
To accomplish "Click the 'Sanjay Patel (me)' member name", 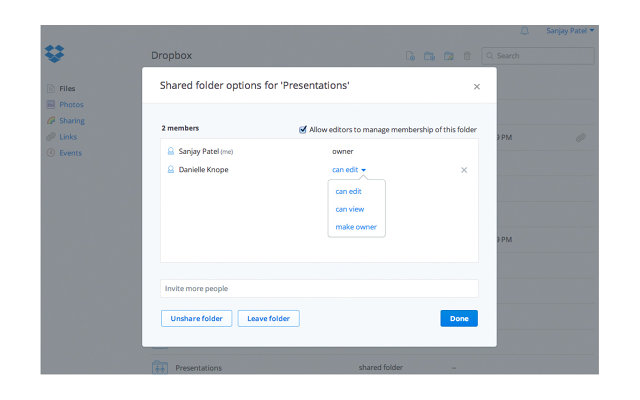I will pos(206,151).
